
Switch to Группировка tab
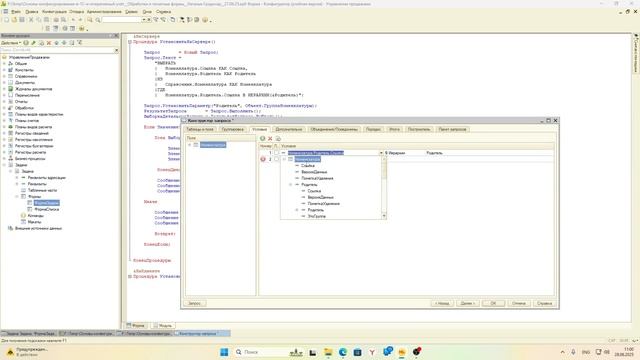(x=232, y=129)
